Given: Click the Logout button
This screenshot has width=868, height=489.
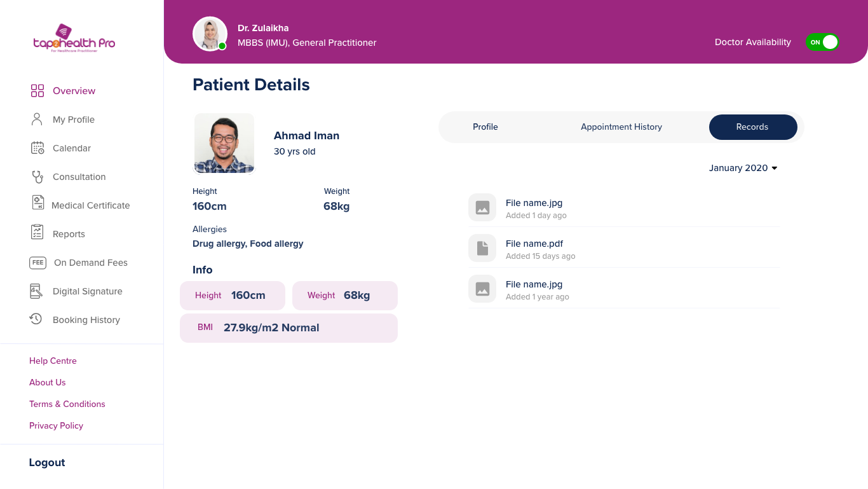Looking at the screenshot, I should (x=47, y=462).
